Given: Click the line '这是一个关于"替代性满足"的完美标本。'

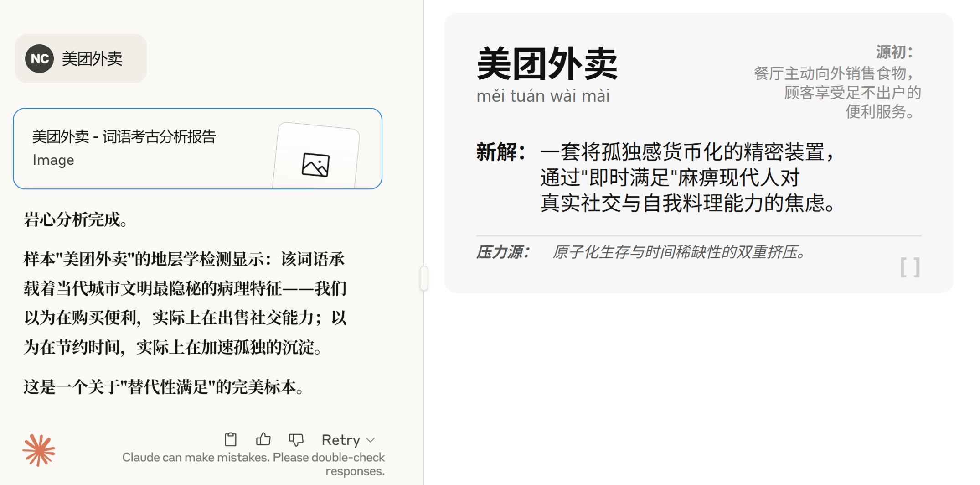Looking at the screenshot, I should point(164,387).
